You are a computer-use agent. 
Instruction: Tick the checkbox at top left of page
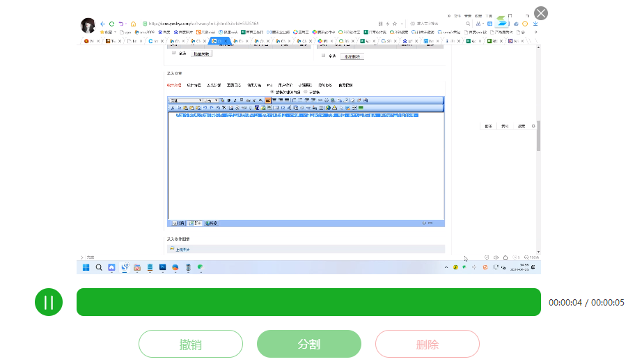[173, 53]
